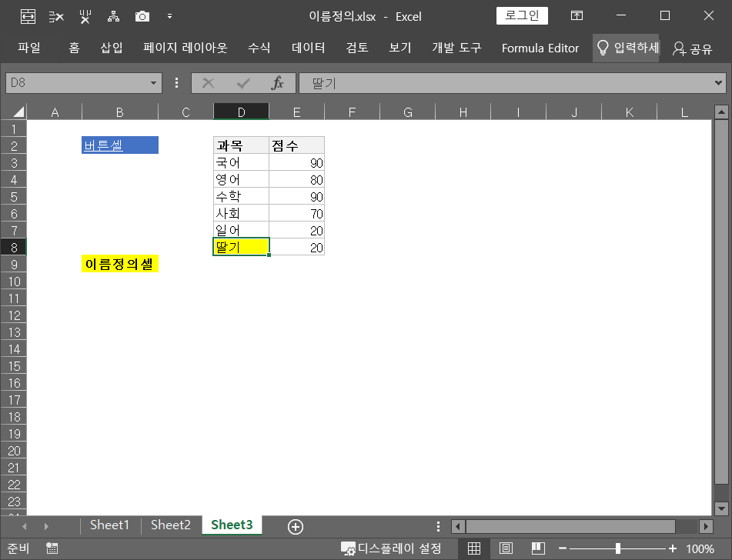Click the vertical scrollbar down arrow
This screenshot has height=560, width=732.
[721, 508]
